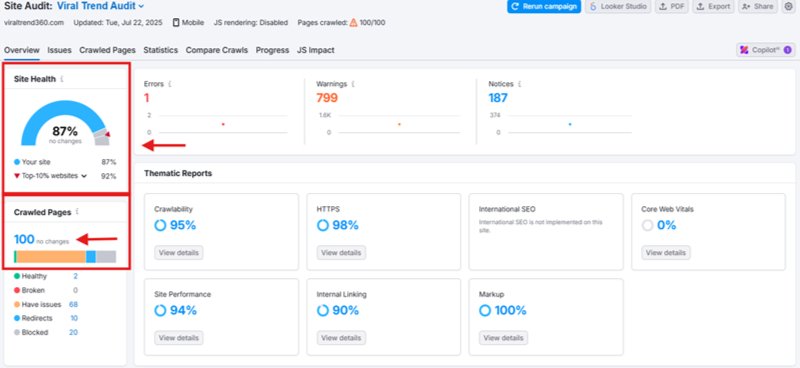
Task: Click the Mobile device icon
Action: [x=176, y=22]
